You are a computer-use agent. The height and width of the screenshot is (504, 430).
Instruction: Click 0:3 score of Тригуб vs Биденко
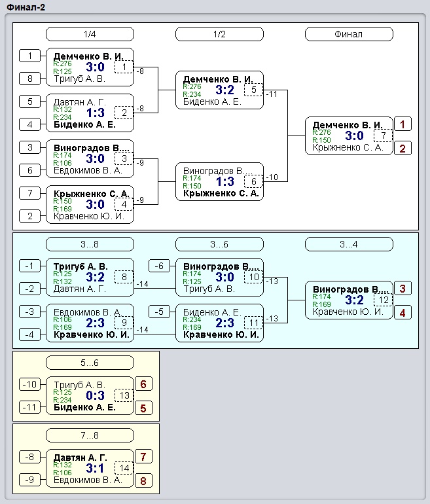click(95, 395)
